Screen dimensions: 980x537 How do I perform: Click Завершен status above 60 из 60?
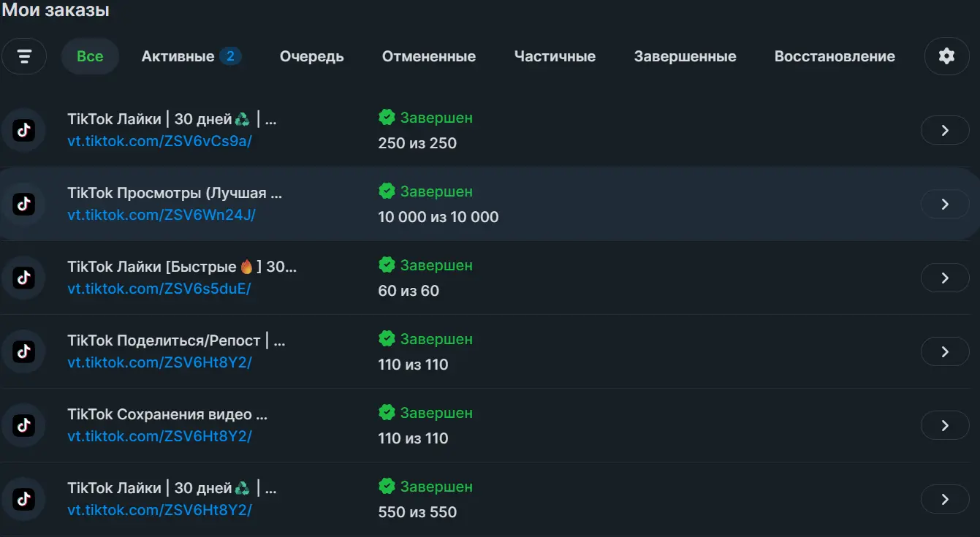pos(436,265)
